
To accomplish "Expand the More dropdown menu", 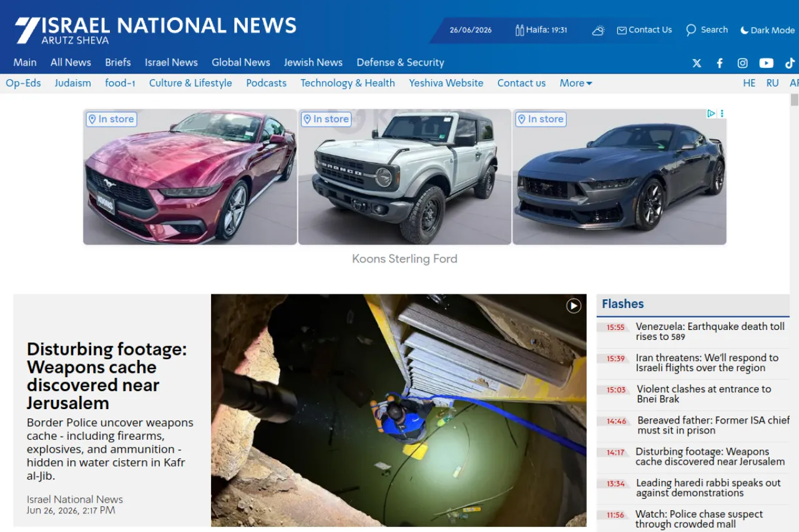I will [576, 83].
